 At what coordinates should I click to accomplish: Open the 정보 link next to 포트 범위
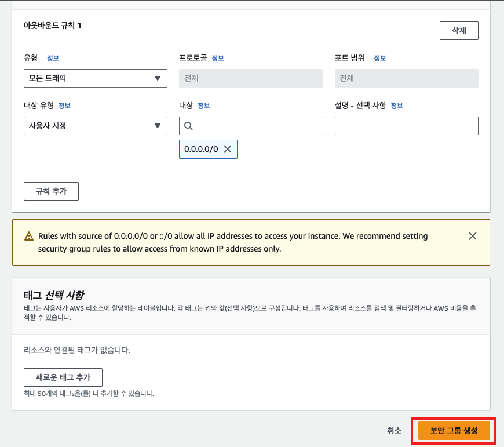[x=380, y=58]
